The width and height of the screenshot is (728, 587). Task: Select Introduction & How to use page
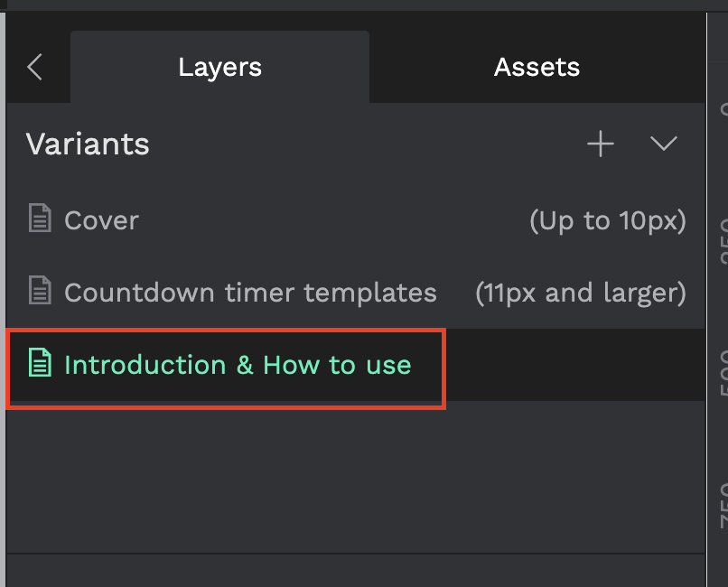356,365
